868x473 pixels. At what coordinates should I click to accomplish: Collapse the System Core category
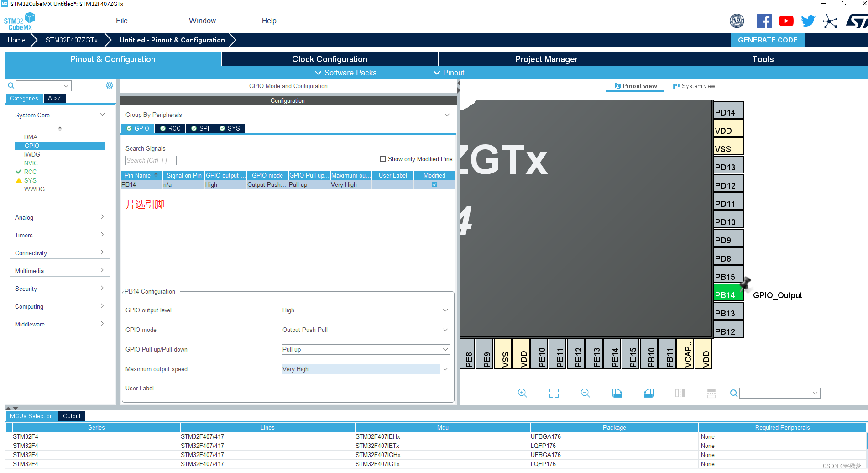60,115
